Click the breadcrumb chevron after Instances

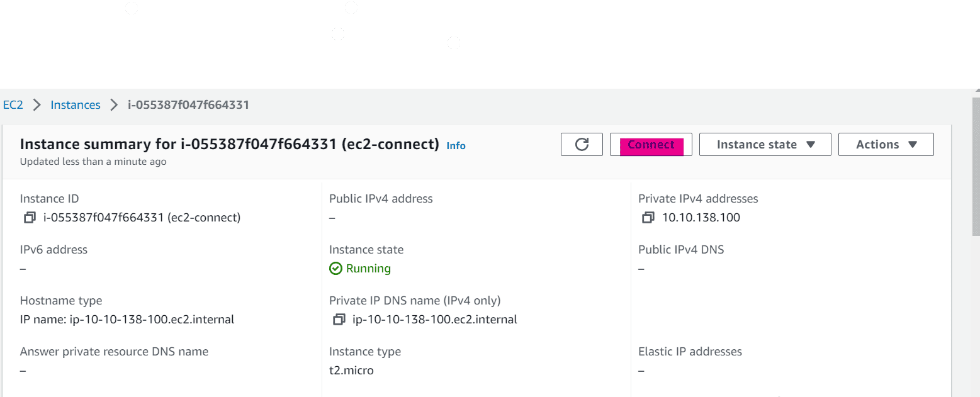pos(114,105)
